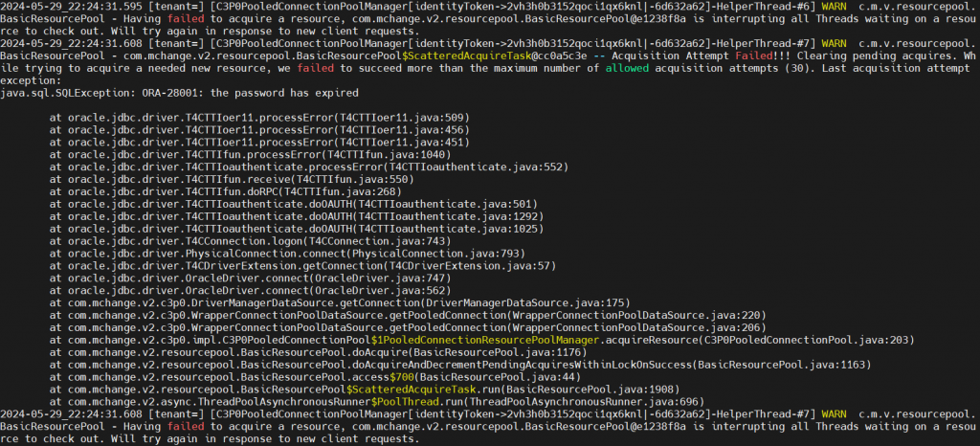
Task: Click the 'T4CConnection.logon' stack line
Action: click(250, 241)
